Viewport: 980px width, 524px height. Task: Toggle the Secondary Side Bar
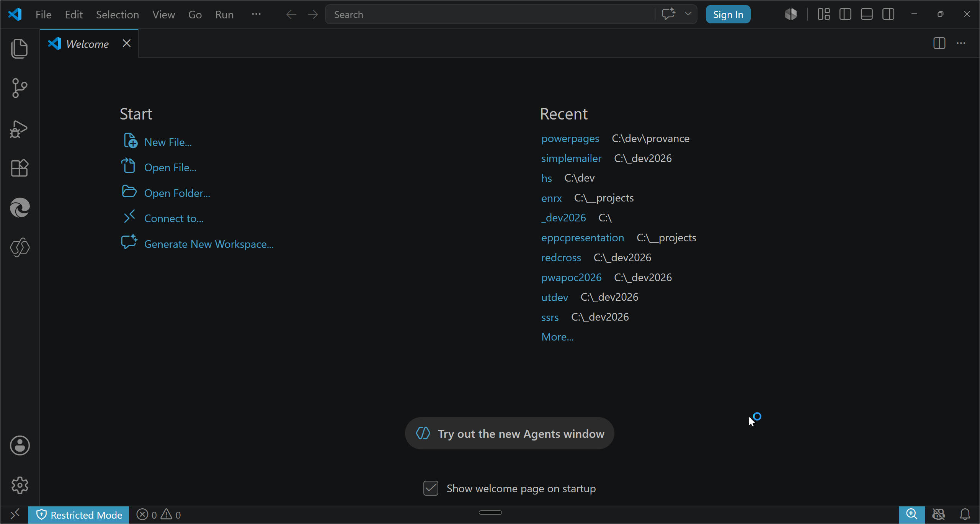tap(888, 14)
